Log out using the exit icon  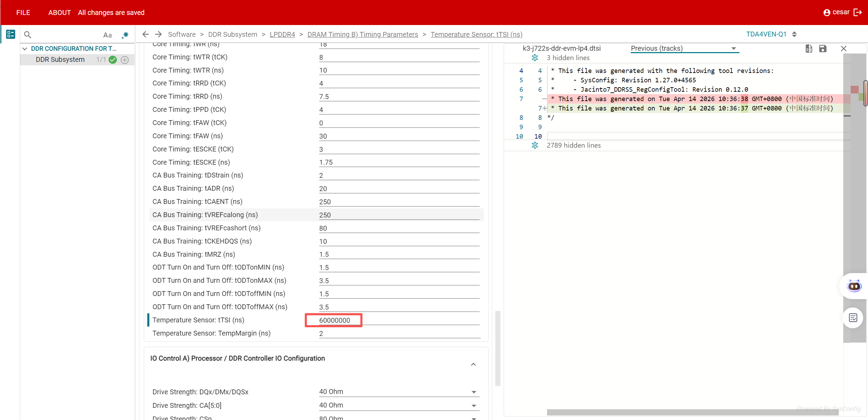(x=858, y=13)
